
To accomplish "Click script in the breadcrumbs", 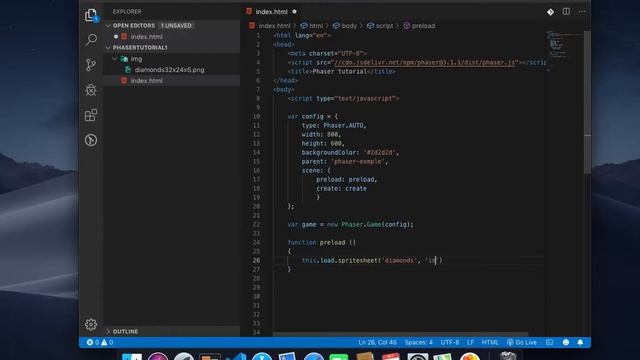I will coord(384,26).
